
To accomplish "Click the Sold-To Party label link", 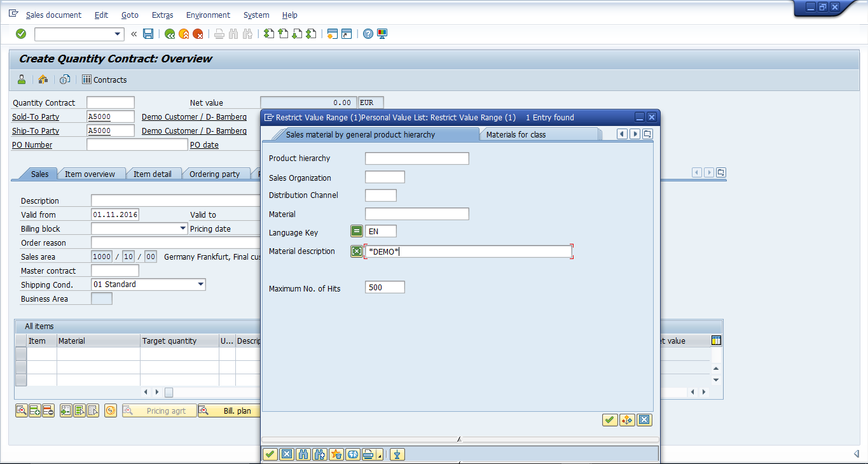I will coord(36,116).
